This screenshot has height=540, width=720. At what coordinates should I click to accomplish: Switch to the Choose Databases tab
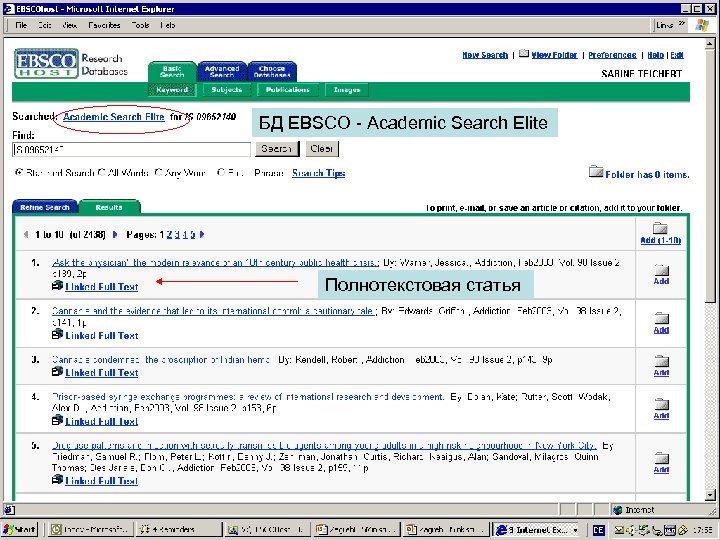[272, 72]
